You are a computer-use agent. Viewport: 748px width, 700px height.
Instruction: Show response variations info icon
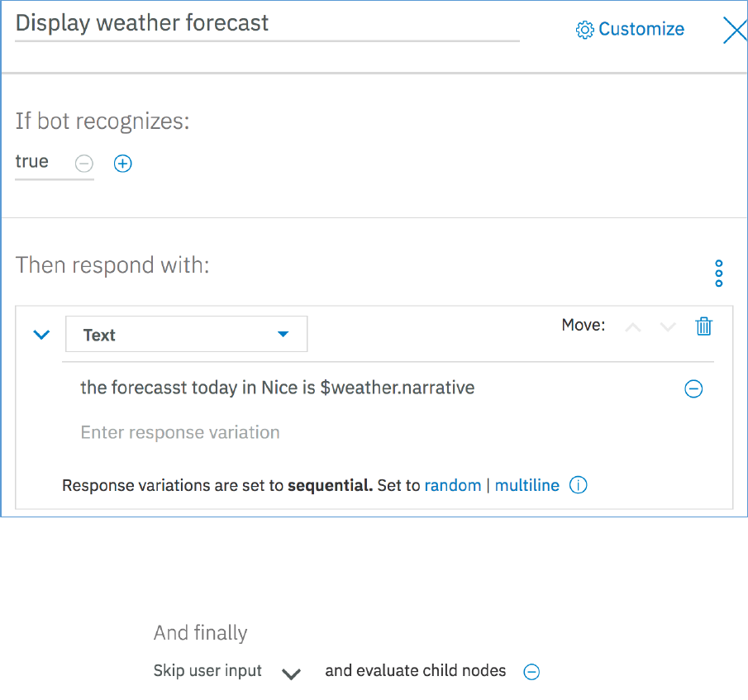coord(579,485)
